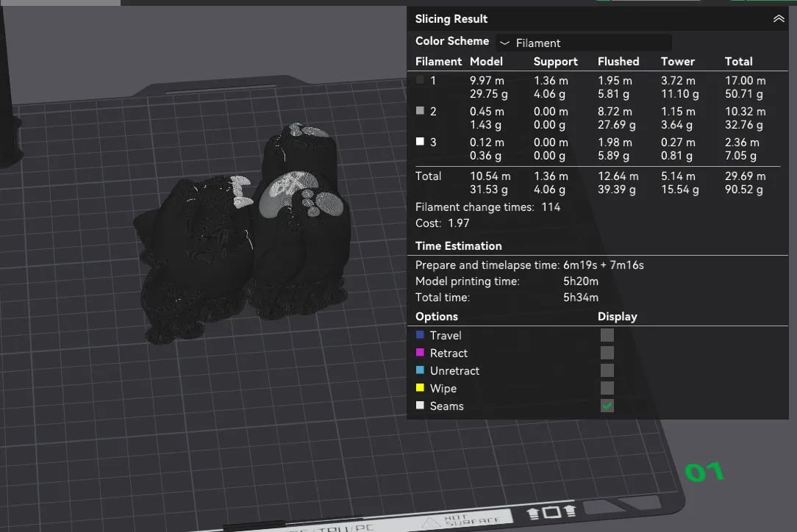This screenshot has height=532, width=797.
Task: Click the Time Estimation heading
Action: point(458,246)
